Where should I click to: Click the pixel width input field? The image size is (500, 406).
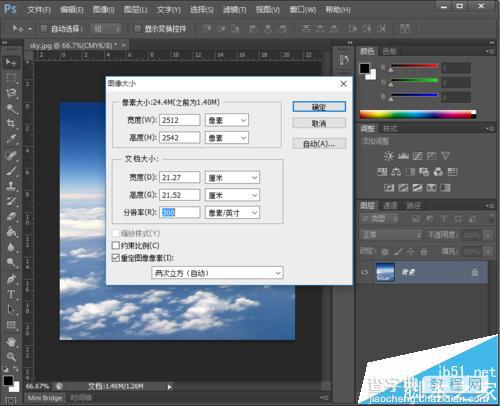[x=180, y=120]
